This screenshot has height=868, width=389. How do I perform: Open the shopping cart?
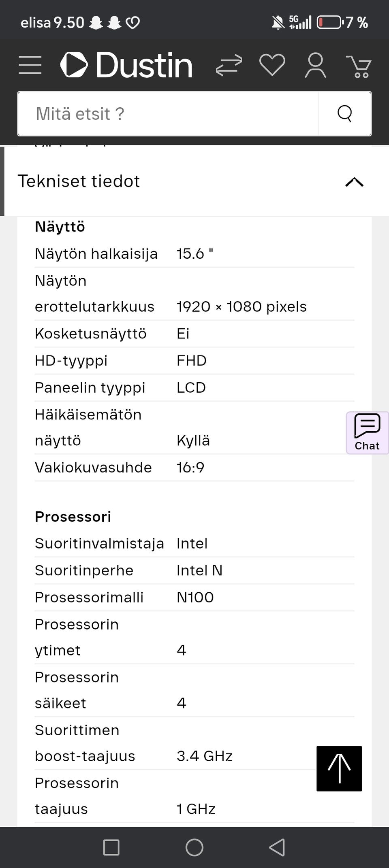(x=359, y=66)
